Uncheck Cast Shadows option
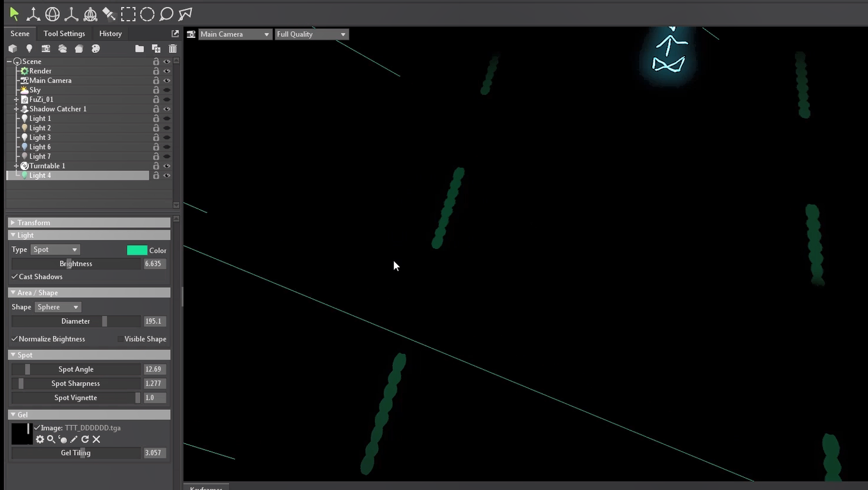 coord(15,277)
